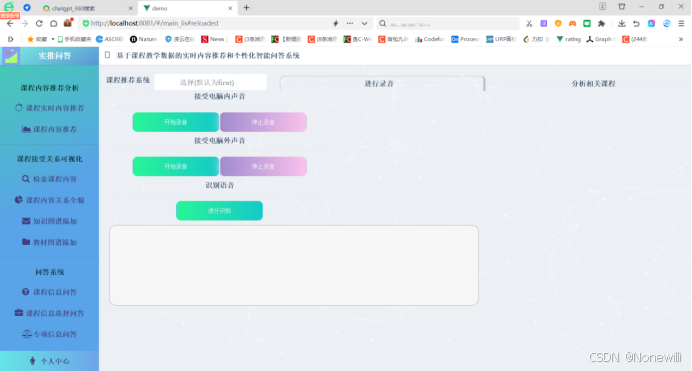Open the browser downloads icon
The image size is (692, 371).
(x=621, y=23)
